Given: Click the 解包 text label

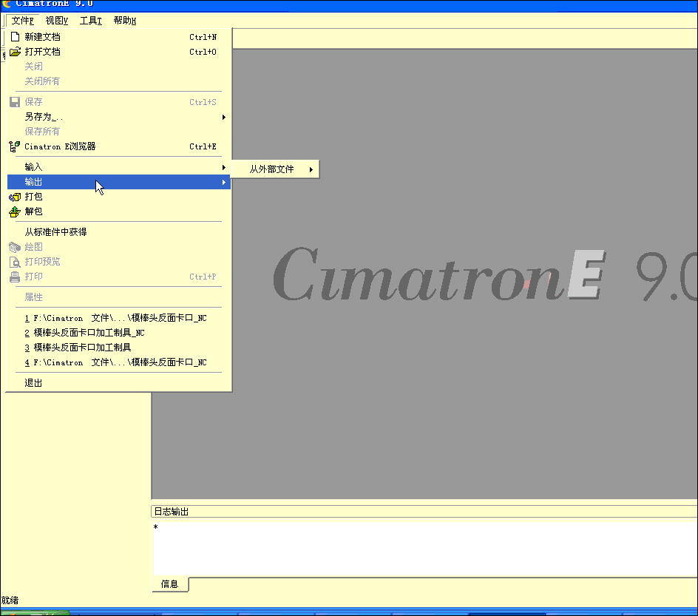Looking at the screenshot, I should click(x=33, y=211).
